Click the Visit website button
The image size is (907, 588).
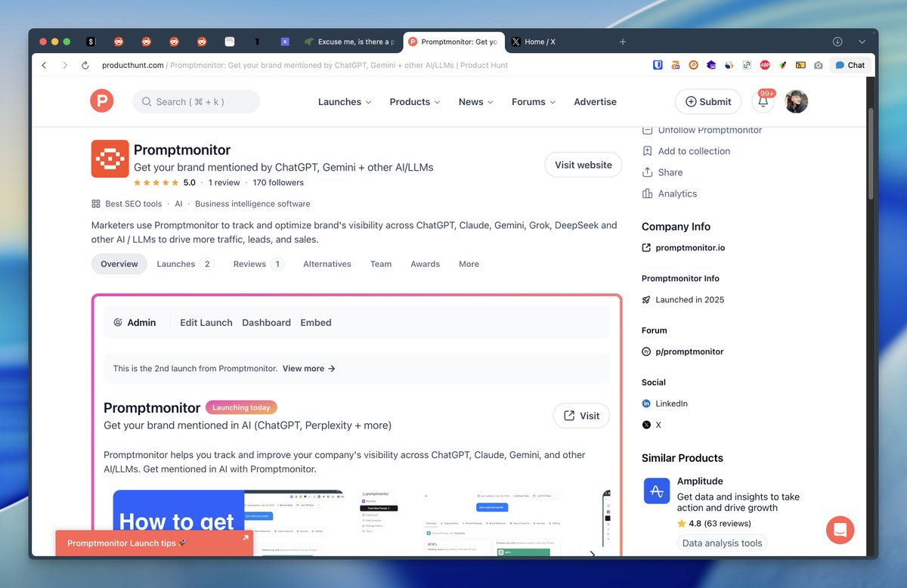[584, 165]
